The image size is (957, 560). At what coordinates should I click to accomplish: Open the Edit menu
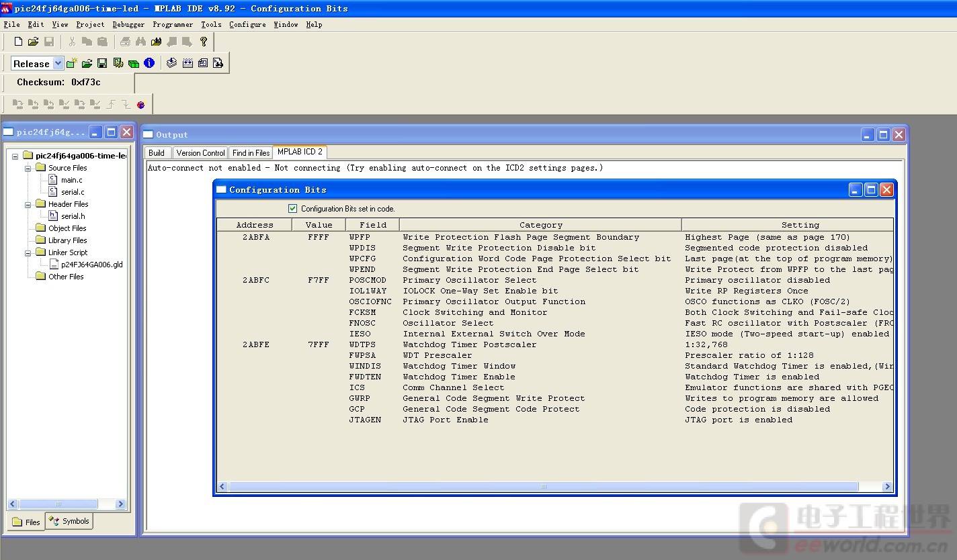click(36, 24)
